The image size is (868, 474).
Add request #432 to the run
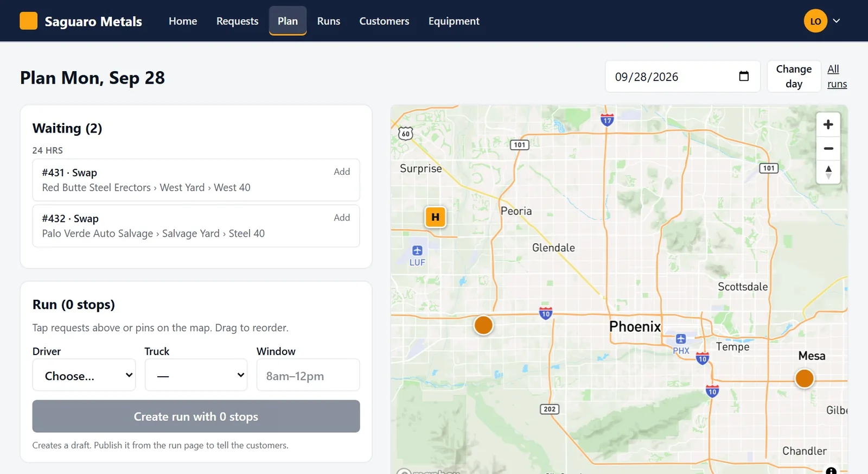click(x=342, y=218)
